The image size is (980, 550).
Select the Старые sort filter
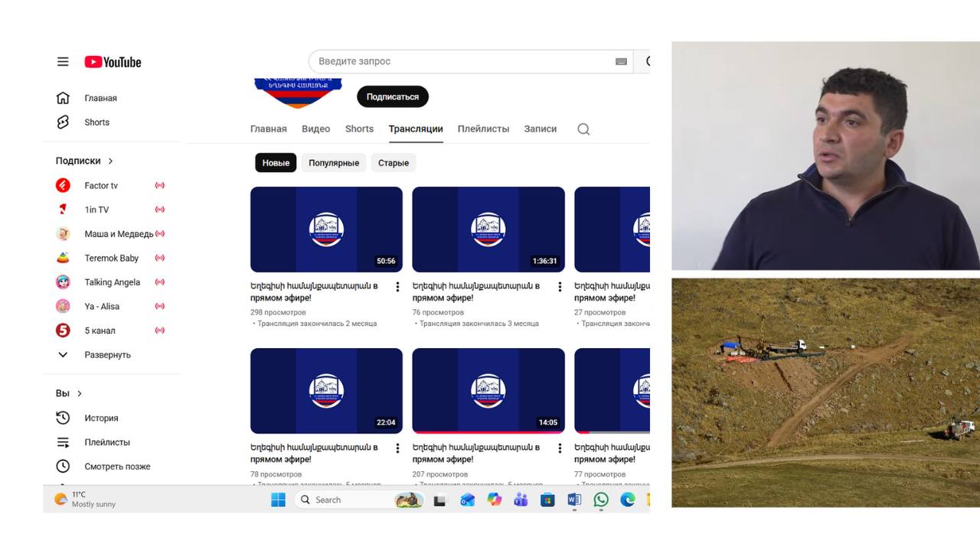394,163
